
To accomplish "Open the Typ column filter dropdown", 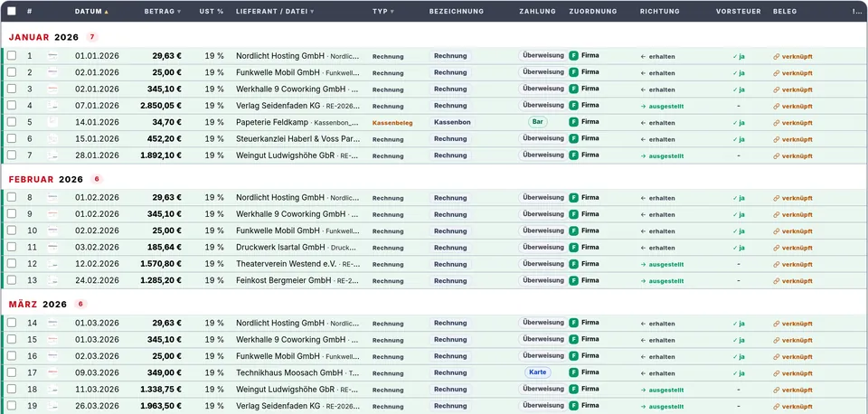I will click(392, 12).
